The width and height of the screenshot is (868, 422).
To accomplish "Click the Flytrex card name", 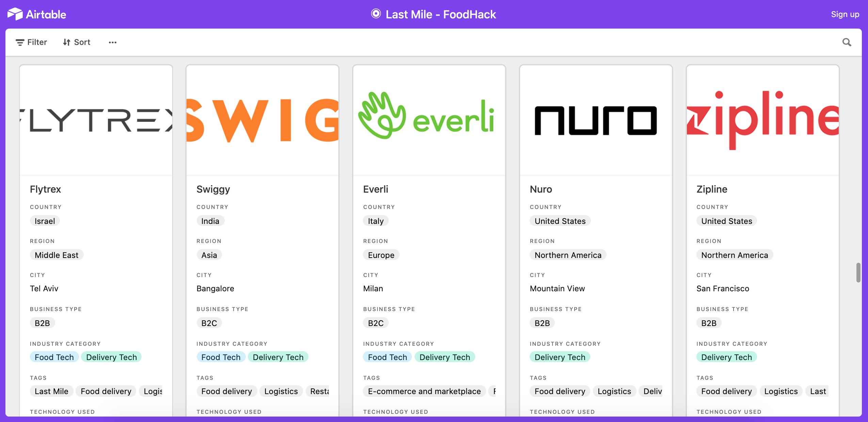I will (45, 189).
